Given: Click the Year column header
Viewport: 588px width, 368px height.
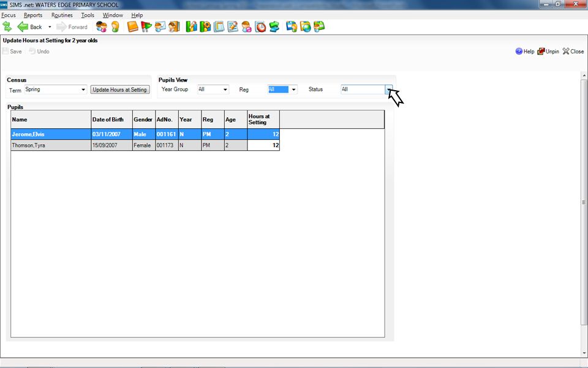Looking at the screenshot, I should (190, 120).
